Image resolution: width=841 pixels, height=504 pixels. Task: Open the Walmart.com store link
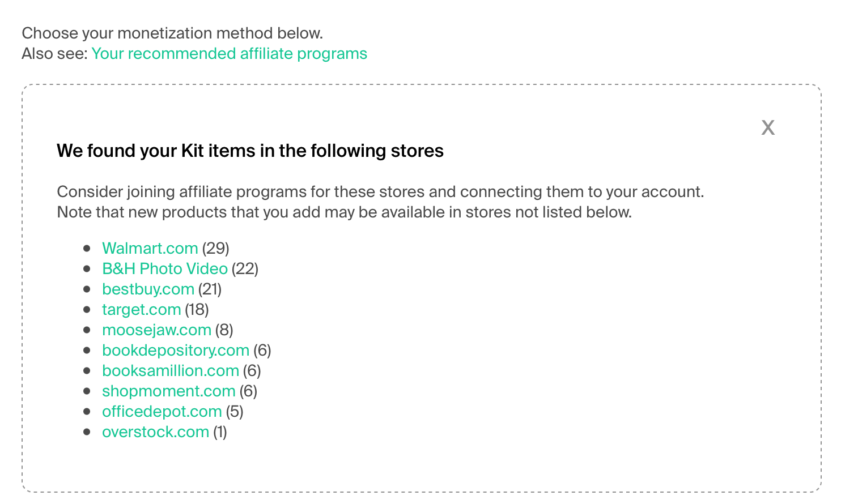point(150,248)
